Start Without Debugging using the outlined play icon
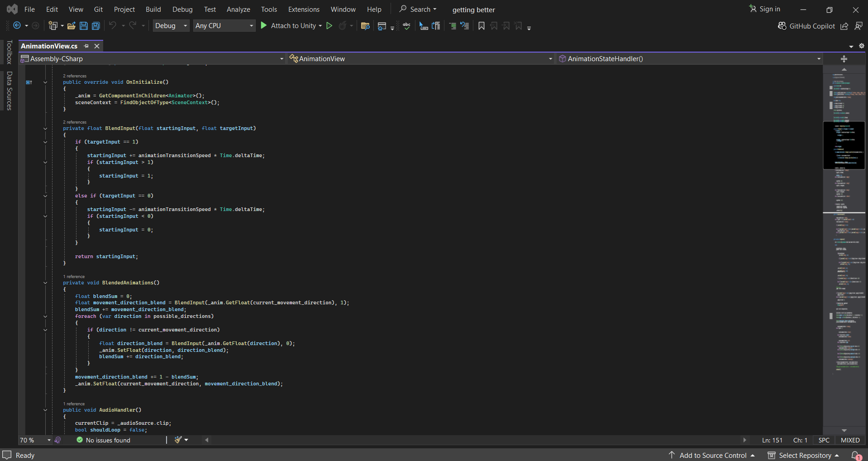This screenshot has height=461, width=868. click(x=329, y=26)
